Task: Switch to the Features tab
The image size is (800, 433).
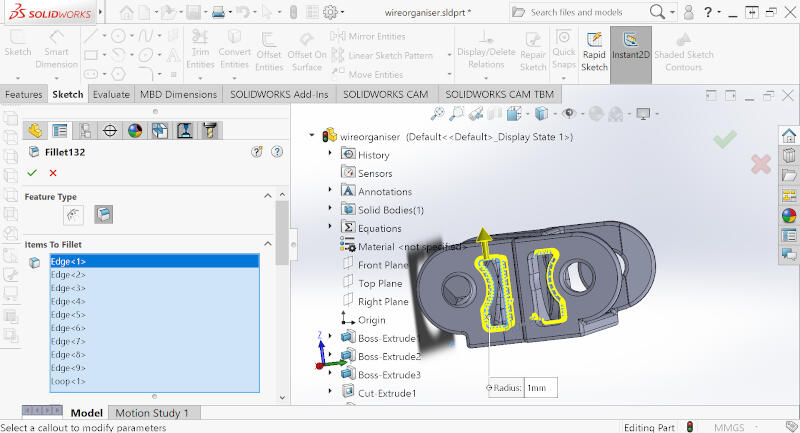Action: click(23, 94)
